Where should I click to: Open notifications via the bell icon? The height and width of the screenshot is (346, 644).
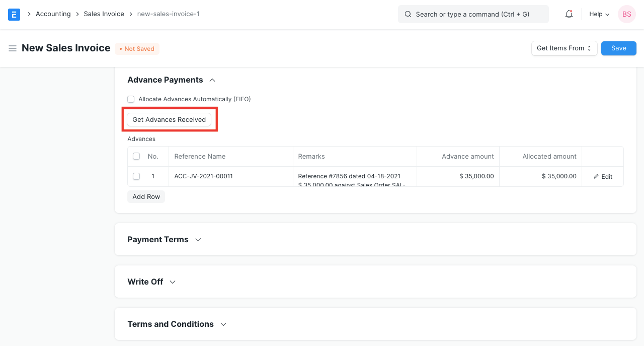pyautogui.click(x=569, y=14)
